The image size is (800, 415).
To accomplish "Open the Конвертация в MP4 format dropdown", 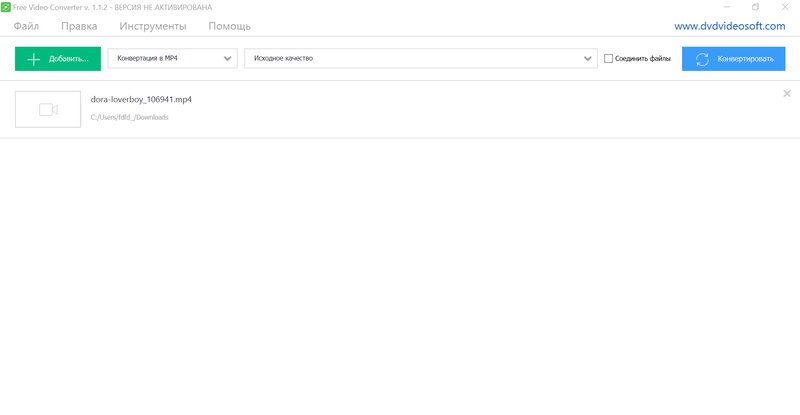I will pyautogui.click(x=172, y=58).
